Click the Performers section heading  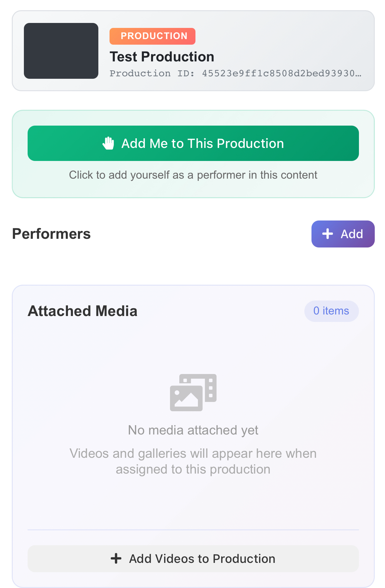tap(51, 234)
